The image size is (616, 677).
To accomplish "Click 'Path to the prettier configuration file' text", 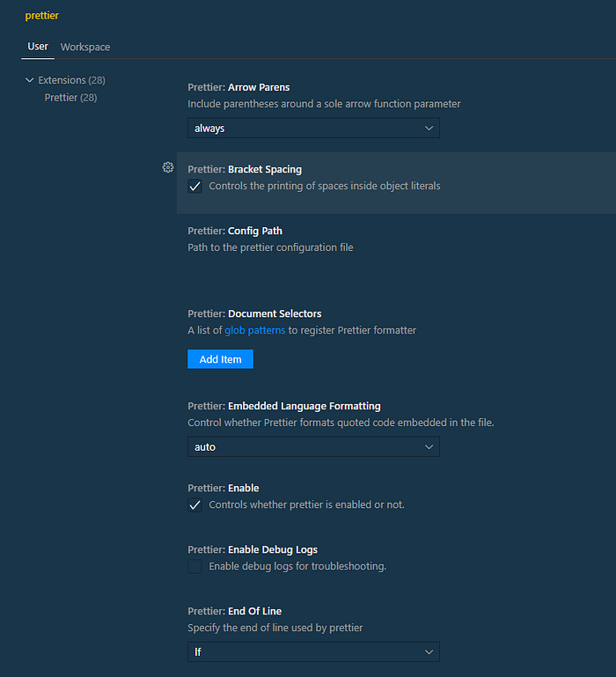I will click(270, 247).
